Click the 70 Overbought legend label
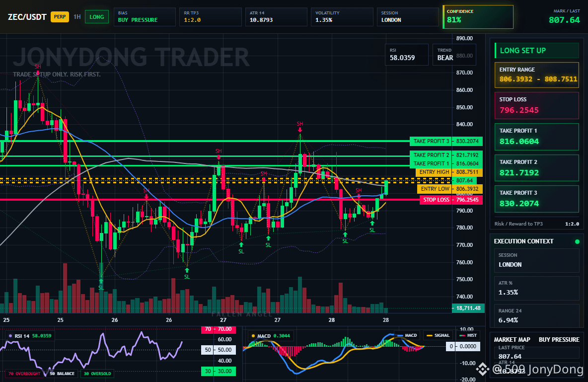 click(24, 374)
